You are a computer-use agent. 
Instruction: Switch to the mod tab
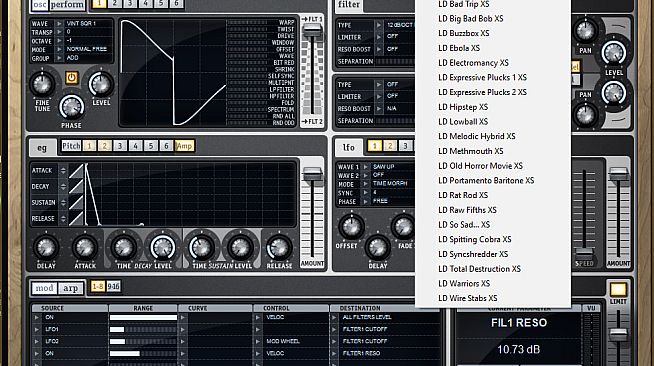click(x=44, y=288)
